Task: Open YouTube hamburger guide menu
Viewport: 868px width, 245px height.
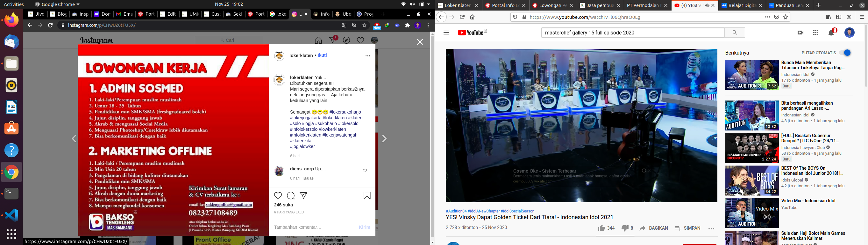Action: pos(446,33)
